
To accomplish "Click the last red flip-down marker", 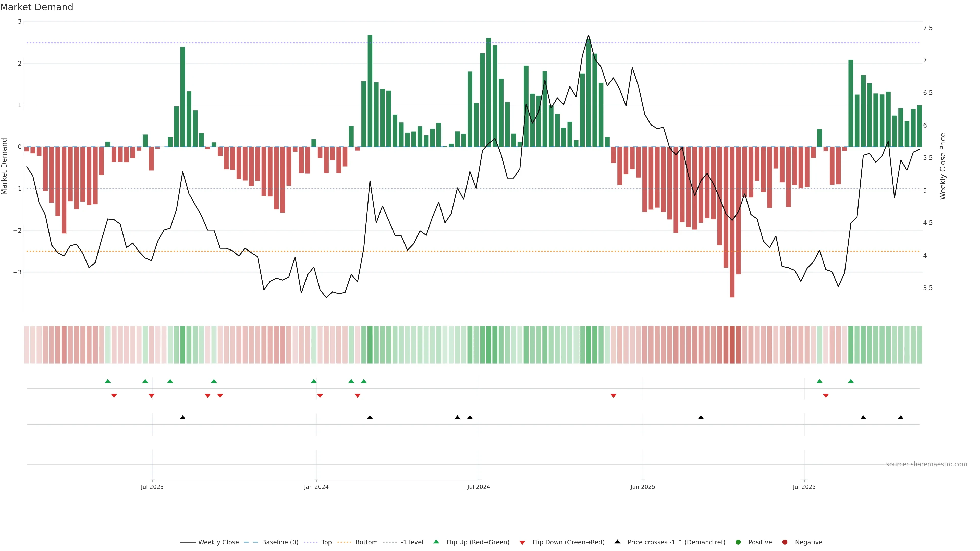I will pos(826,396).
